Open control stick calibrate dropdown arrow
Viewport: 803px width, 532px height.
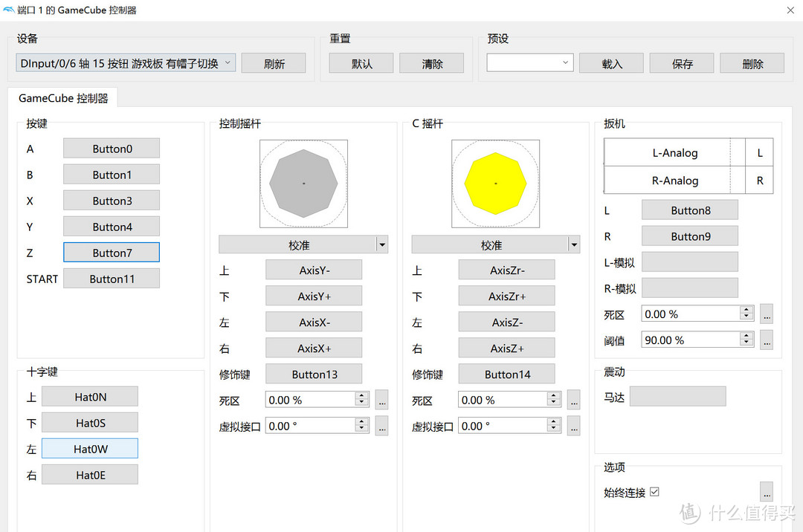pyautogui.click(x=382, y=245)
